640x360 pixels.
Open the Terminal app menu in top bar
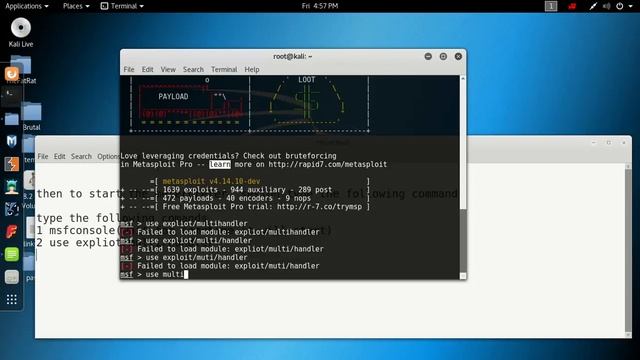(x=122, y=6)
